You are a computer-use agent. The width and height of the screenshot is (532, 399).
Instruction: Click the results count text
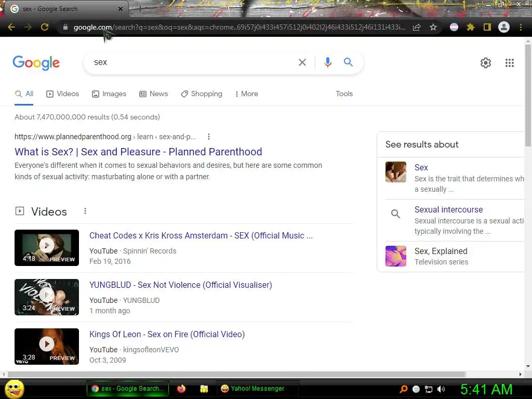(87, 117)
